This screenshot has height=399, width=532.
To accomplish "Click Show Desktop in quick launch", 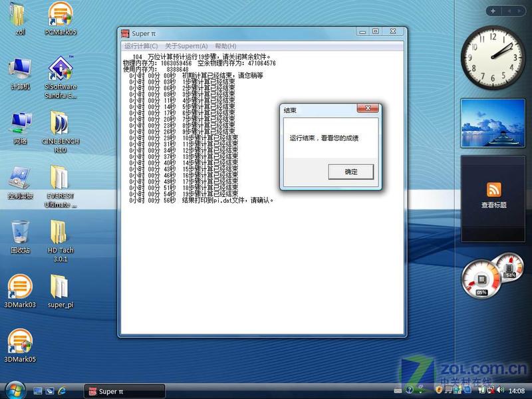I will [38, 391].
